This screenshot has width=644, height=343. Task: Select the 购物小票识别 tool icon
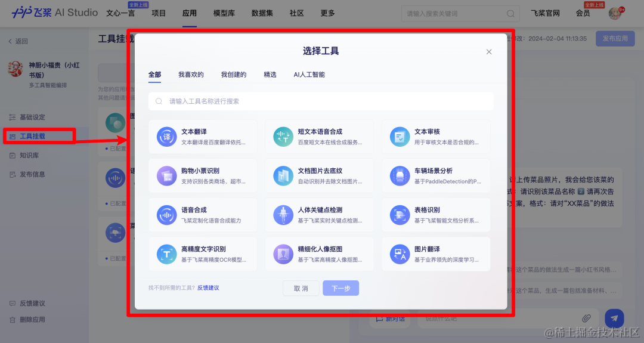[167, 176]
